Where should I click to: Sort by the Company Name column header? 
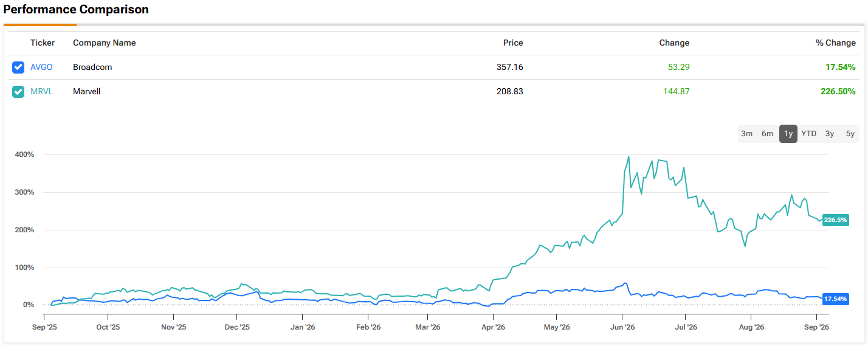click(105, 43)
